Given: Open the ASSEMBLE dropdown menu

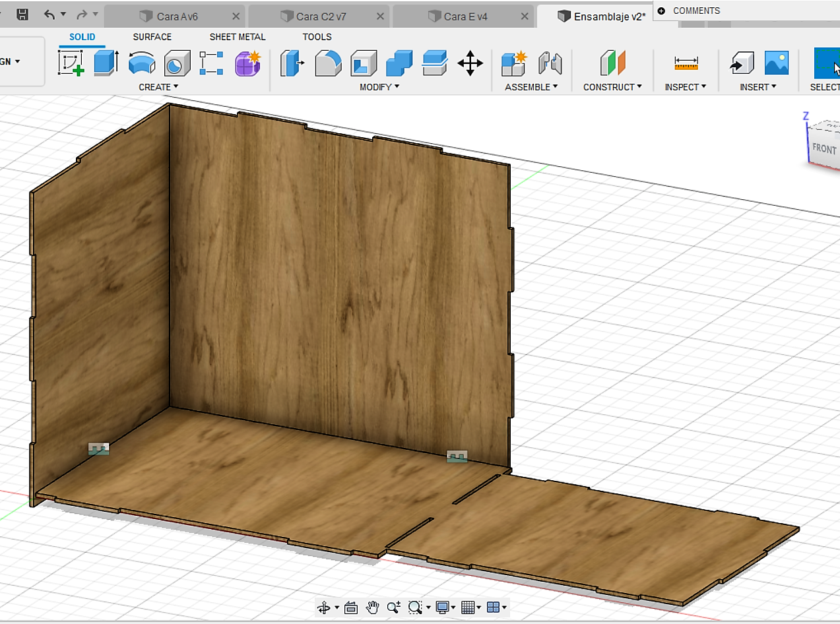Looking at the screenshot, I should tap(531, 87).
